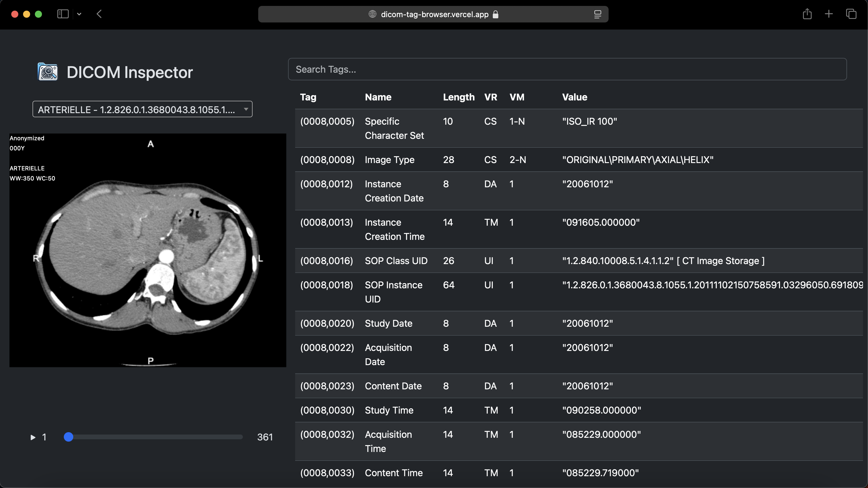Expand the tab bar chevron near sidebar button
868x488 pixels.
79,14
